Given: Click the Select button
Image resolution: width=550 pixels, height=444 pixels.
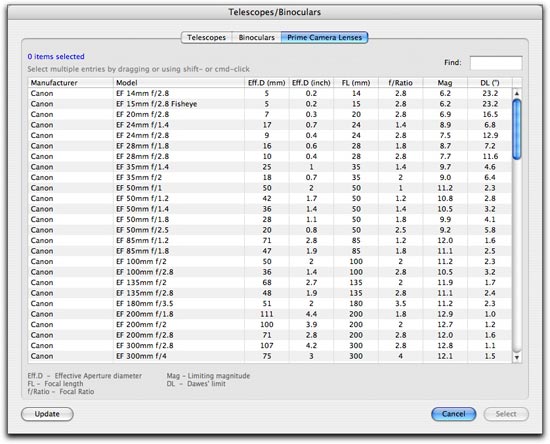Looking at the screenshot, I should coord(506,414).
